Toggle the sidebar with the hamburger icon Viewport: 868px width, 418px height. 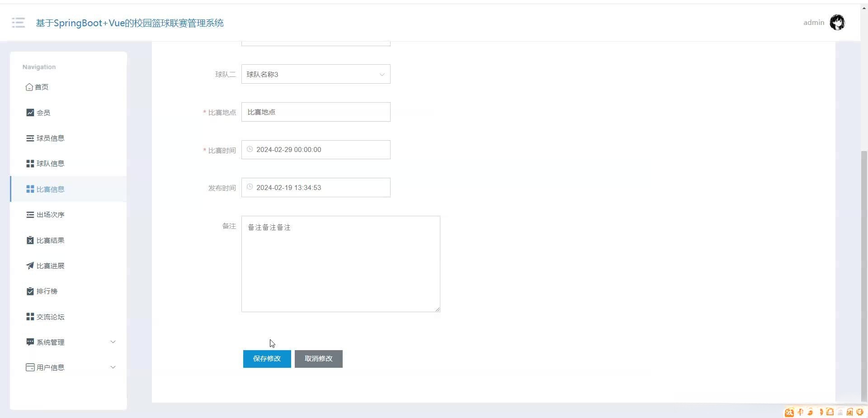coord(18,23)
